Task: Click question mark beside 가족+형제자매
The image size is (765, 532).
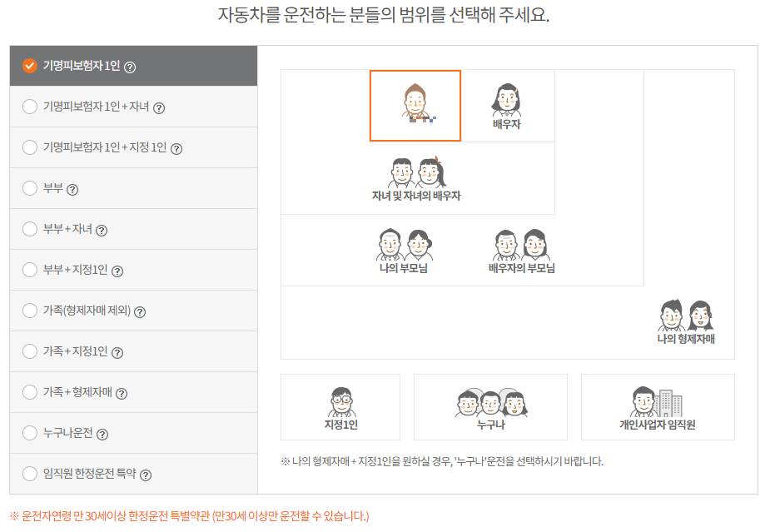Action: [x=122, y=394]
